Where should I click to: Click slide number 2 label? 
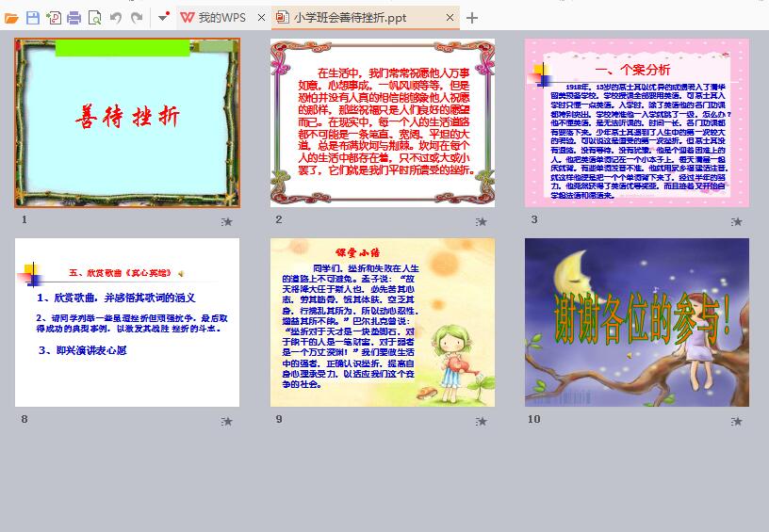pos(279,219)
